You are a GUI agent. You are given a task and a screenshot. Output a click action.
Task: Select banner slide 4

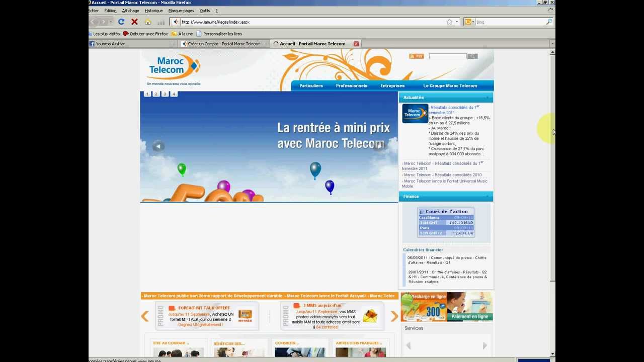tap(174, 94)
